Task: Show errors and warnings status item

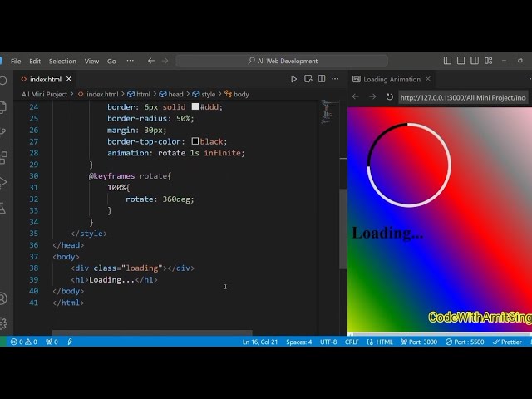Action: click(24, 342)
